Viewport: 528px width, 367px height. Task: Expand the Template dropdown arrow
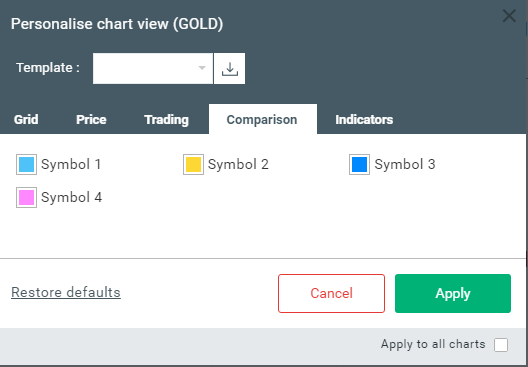pyautogui.click(x=202, y=68)
